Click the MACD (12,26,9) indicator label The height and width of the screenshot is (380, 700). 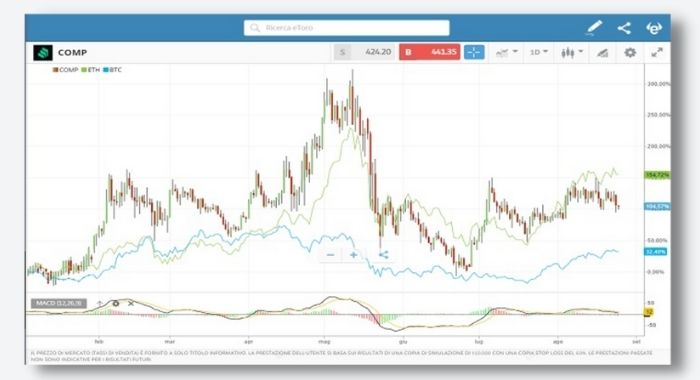[59, 304]
